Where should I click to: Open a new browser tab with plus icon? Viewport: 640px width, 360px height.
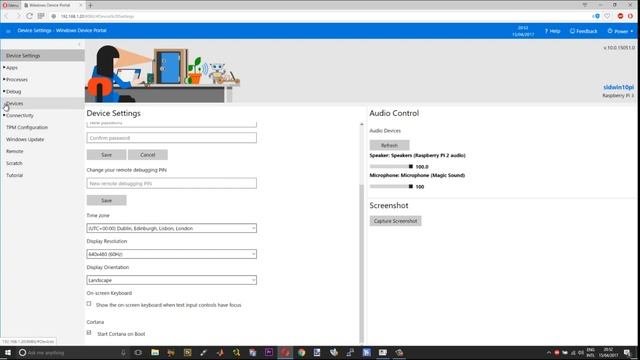pyautogui.click(x=90, y=5)
